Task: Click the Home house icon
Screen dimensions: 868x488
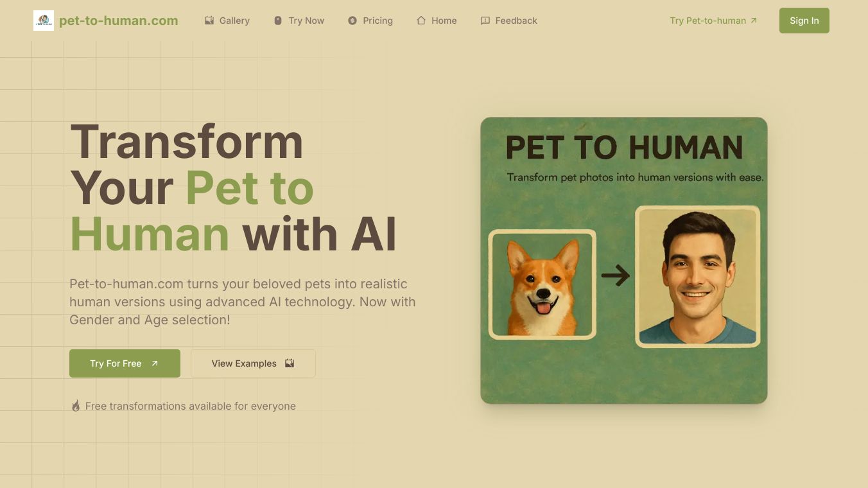Action: pos(421,21)
